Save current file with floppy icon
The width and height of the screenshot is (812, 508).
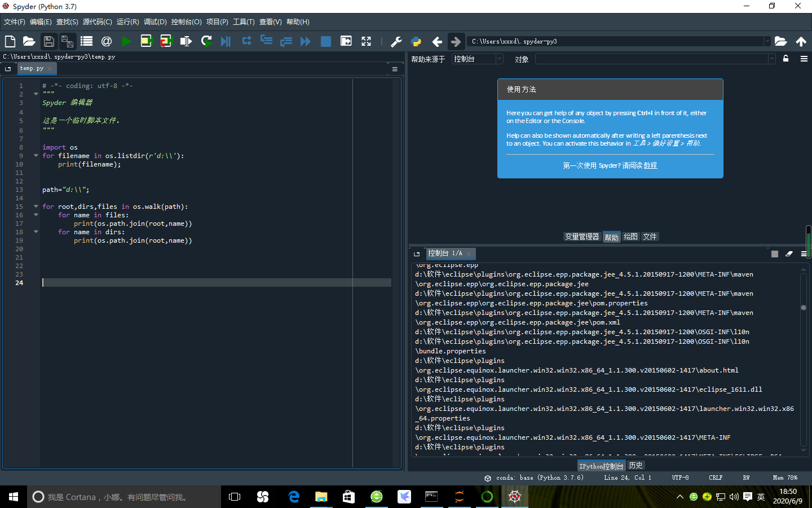(x=48, y=41)
